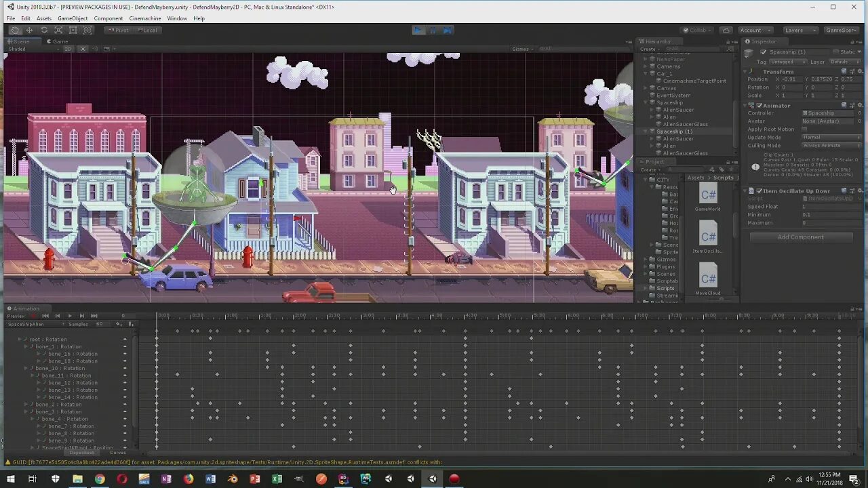Click Project Create button

coord(650,169)
